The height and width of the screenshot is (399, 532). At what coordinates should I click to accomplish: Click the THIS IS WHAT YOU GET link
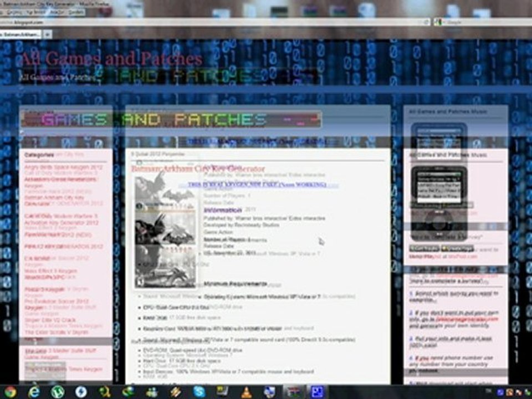257,185
